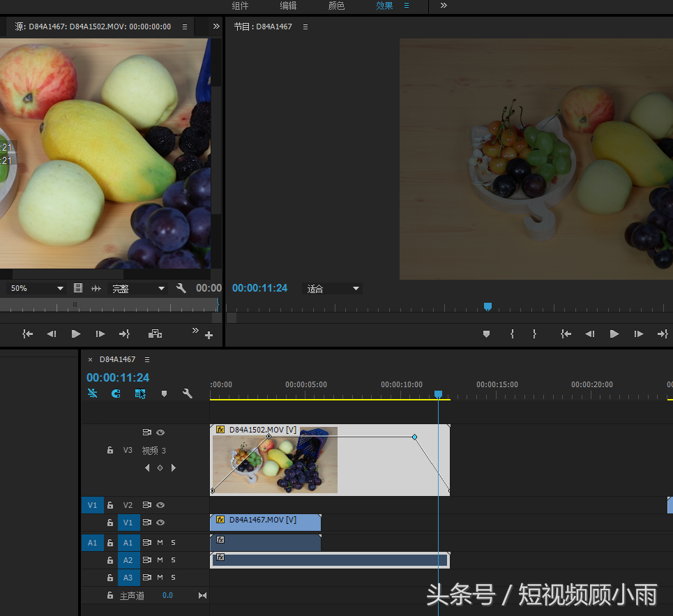The height and width of the screenshot is (616, 673).
Task: Toggle lock on the V1 track
Action: tap(110, 523)
